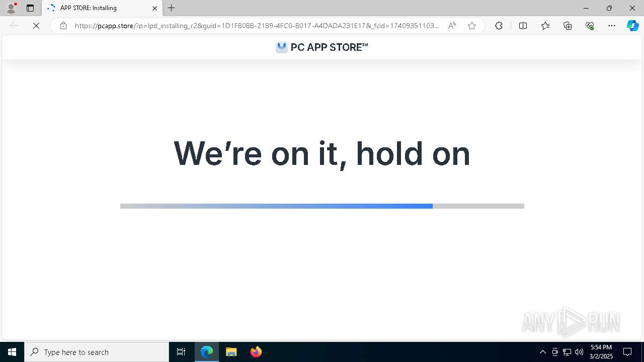Add page to favorites star icon
The height and width of the screenshot is (362, 644).
coord(472,26)
